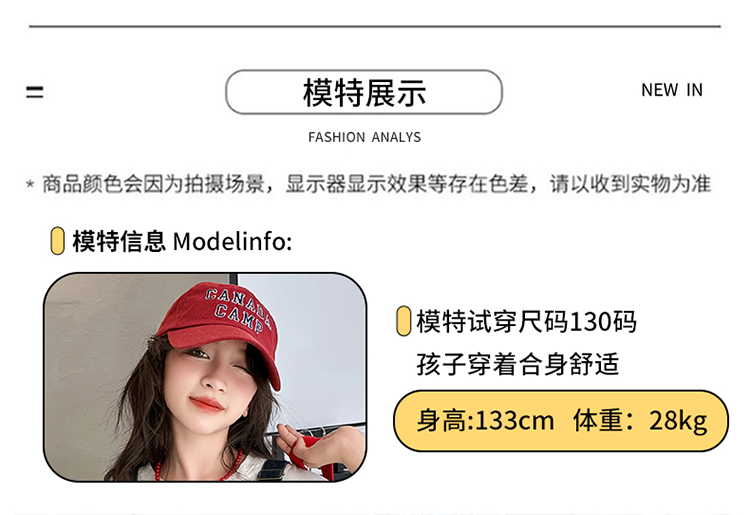The width and height of the screenshot is (750, 515).
Task: Click the 模特展示 rounded title button
Action: tap(364, 92)
